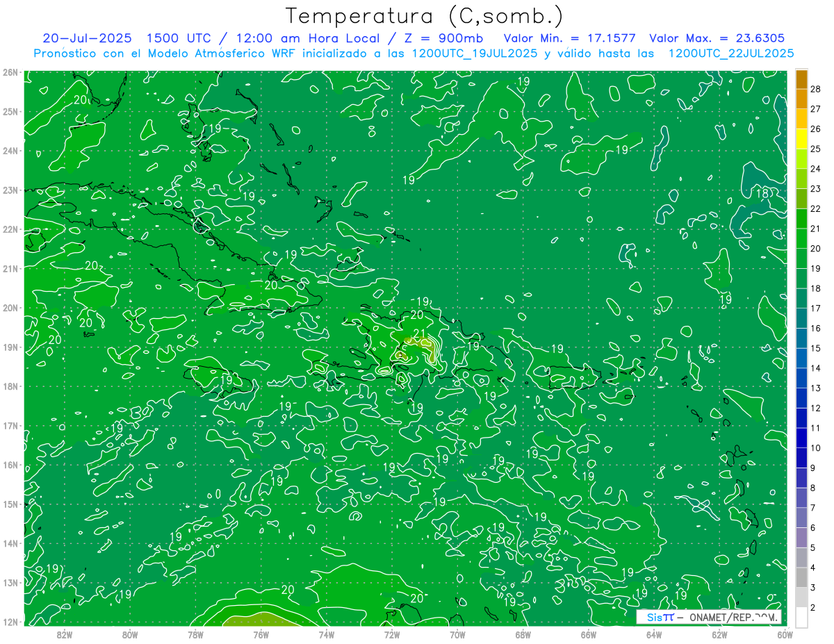Image resolution: width=834 pixels, height=644 pixels.
Task: Click the 68W longitude axis label
Action: [x=523, y=634]
